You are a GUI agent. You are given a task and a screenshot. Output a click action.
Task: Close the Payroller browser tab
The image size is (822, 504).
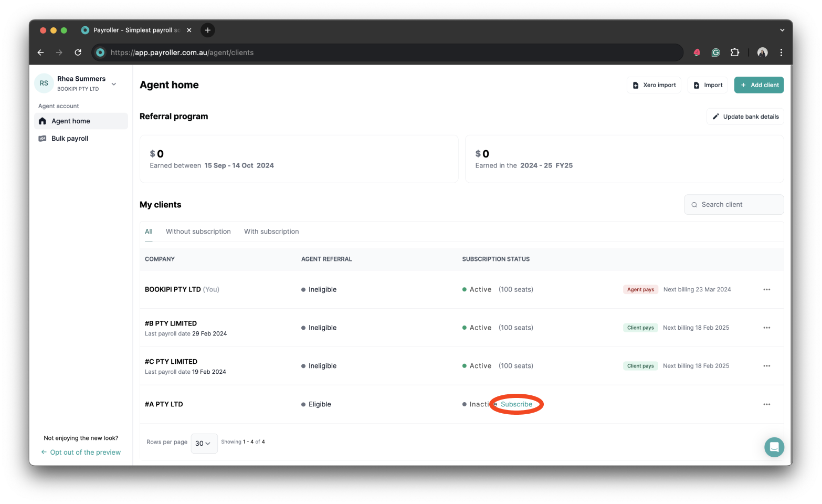click(189, 30)
